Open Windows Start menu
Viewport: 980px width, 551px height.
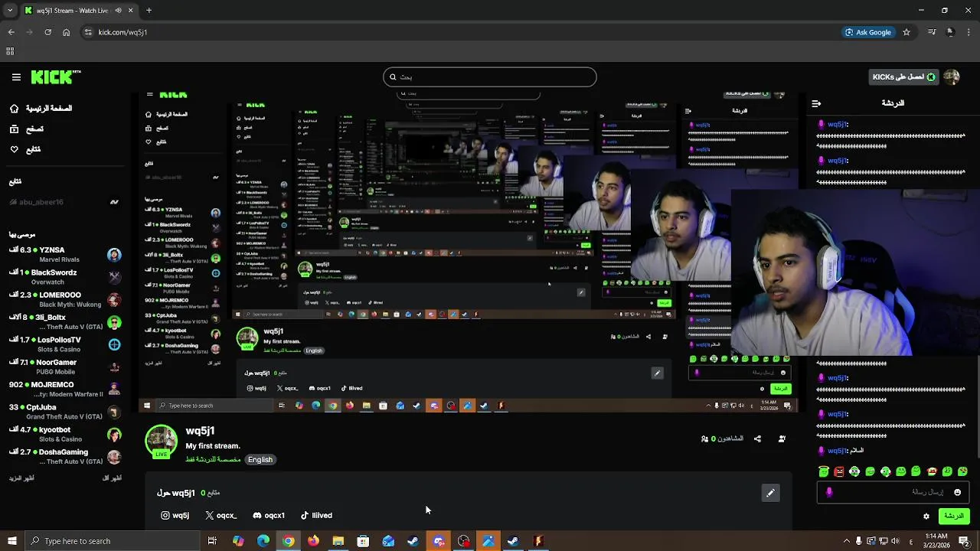coord(11,541)
